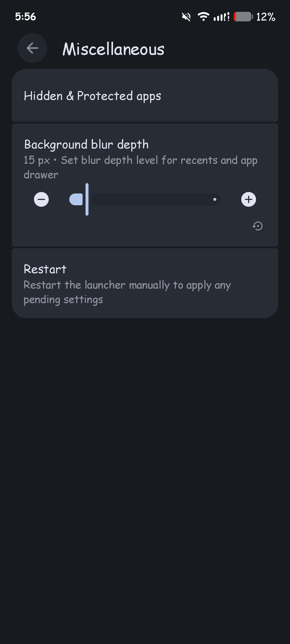Tap the muted sound status icon
This screenshot has width=290, height=644.
186,17
